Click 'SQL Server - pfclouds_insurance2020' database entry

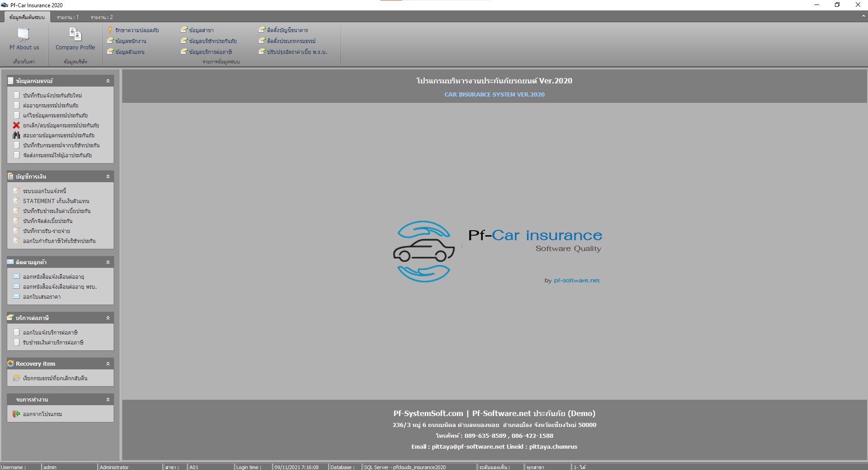(419, 467)
